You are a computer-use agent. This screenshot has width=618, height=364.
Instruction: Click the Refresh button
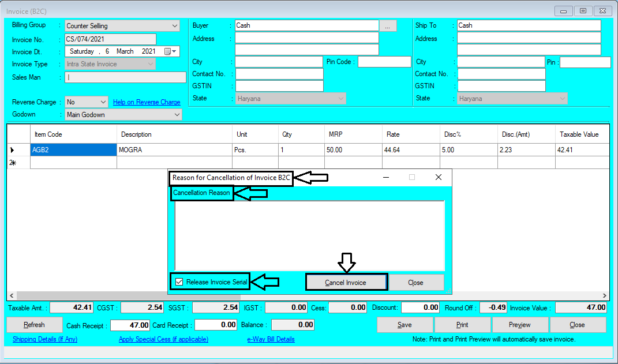click(34, 324)
